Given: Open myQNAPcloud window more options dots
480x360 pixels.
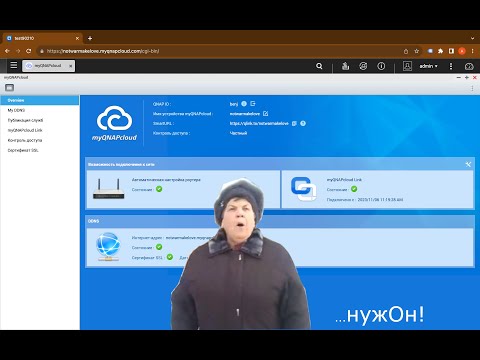Looking at the screenshot, I should tap(472, 88).
